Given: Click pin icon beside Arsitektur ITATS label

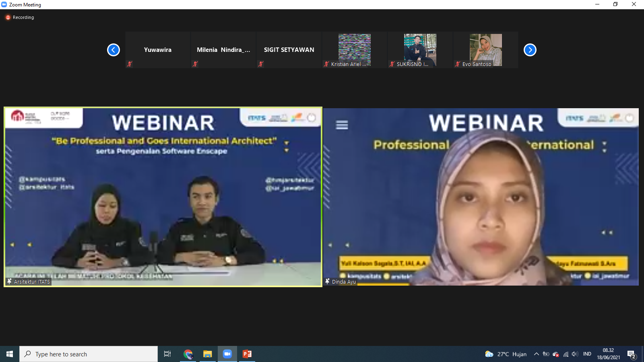Looking at the screenshot, I should [x=9, y=282].
